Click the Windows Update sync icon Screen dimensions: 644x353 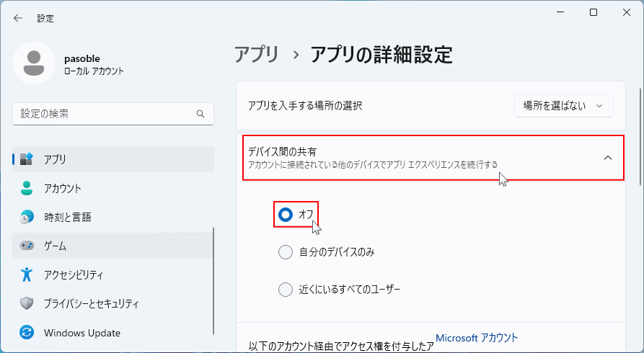[x=27, y=333]
